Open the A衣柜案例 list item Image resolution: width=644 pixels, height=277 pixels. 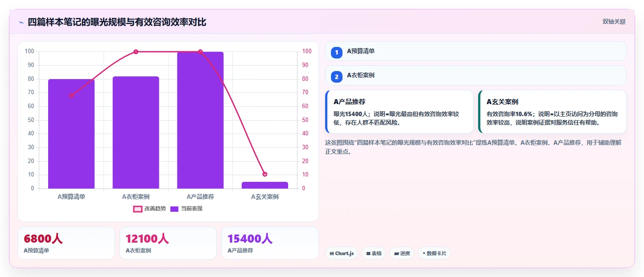click(x=476, y=75)
